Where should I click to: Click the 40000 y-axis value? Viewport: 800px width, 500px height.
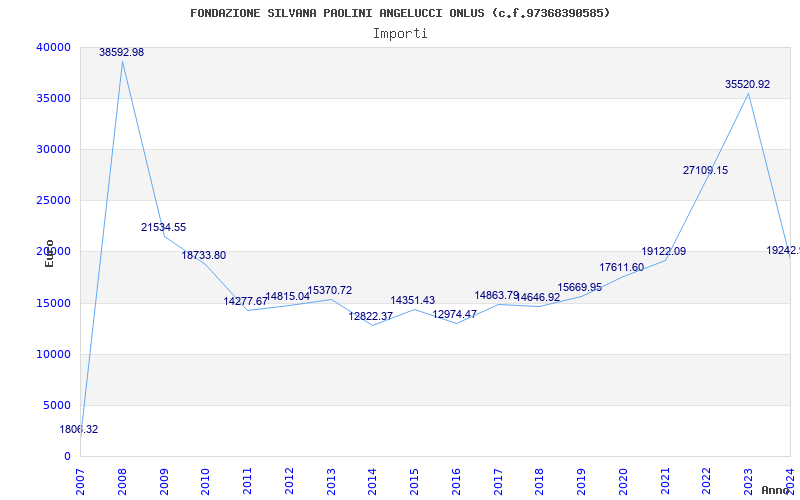53,47
